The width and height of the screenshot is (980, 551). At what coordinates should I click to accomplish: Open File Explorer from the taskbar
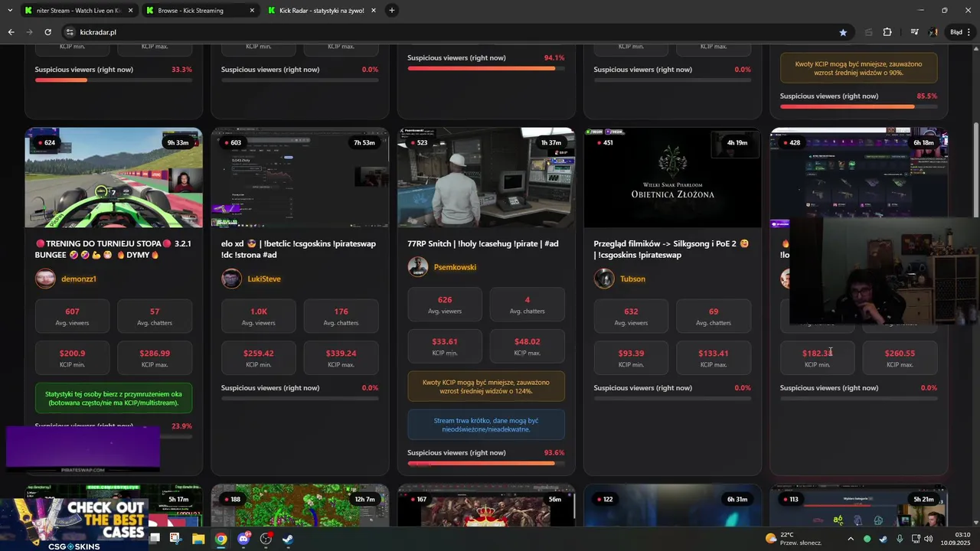point(198,539)
